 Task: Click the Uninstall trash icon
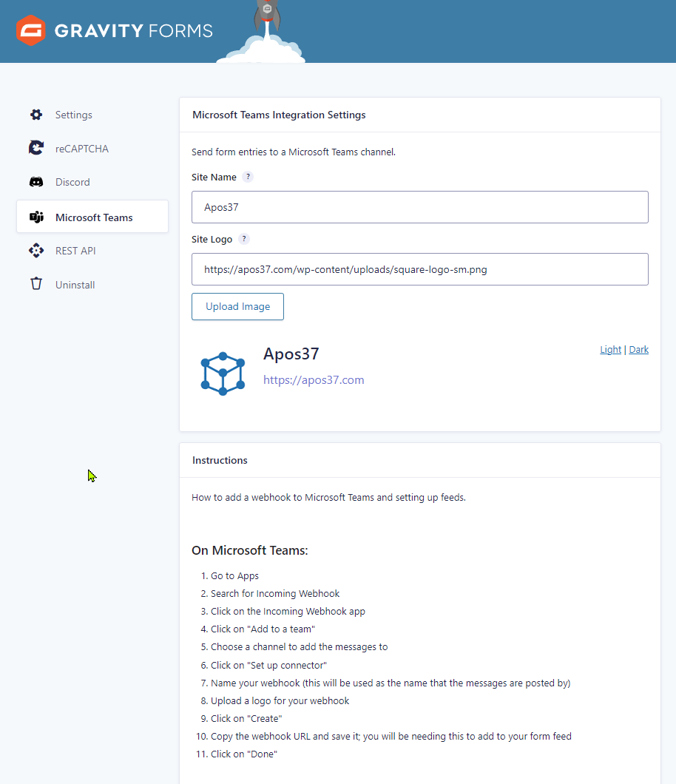click(36, 284)
